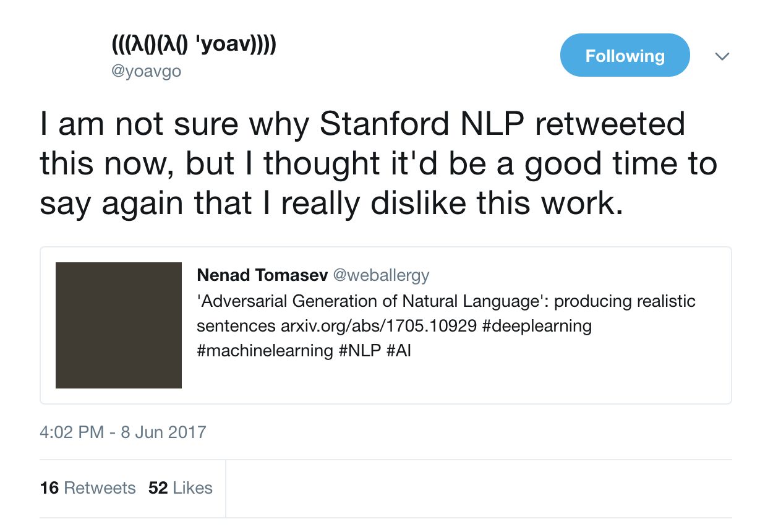Open the 4:02 PM - 8 Jun 2017 timestamp
The height and width of the screenshot is (532, 773).
click(x=122, y=431)
